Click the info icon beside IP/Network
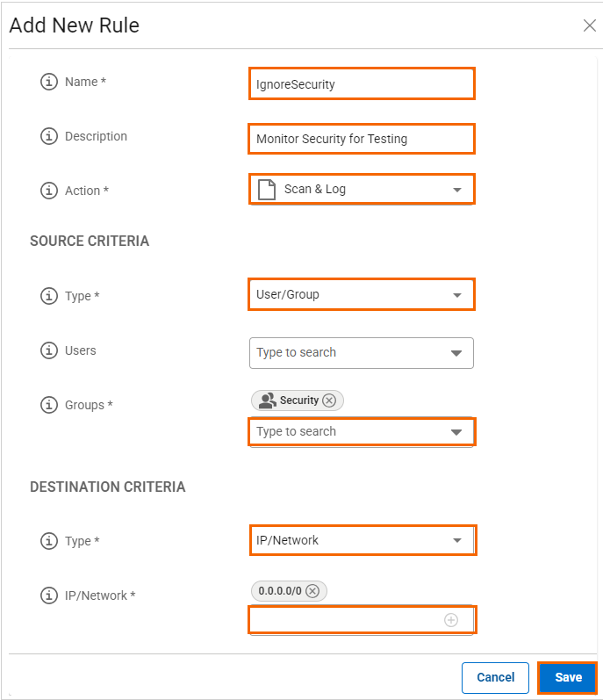603x700 pixels. click(49, 595)
